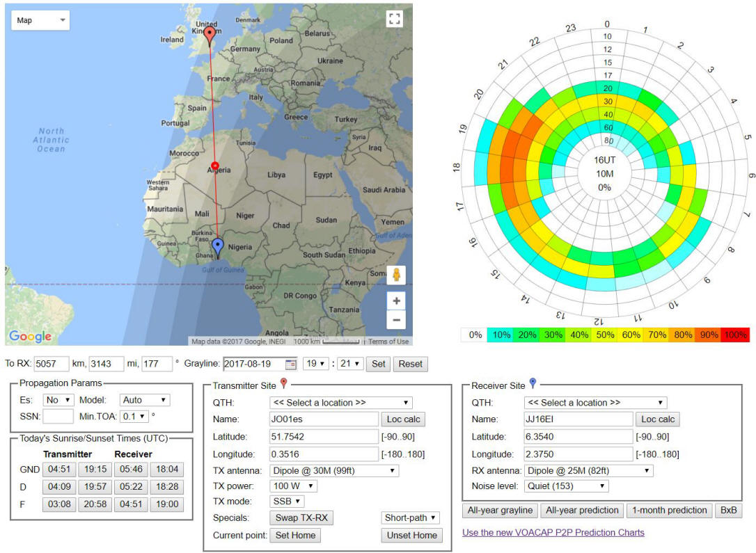Click the Swap TX-RX button
Screen dimensions: 756x553
302,518
